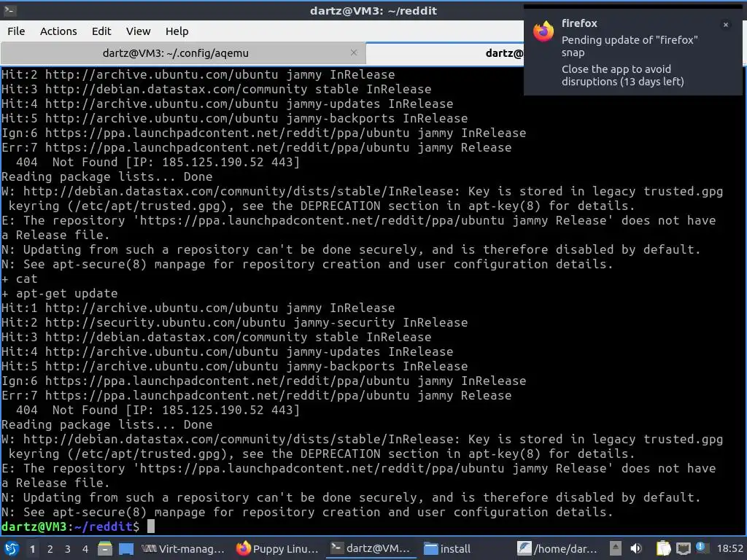The image size is (747, 560).
Task: Switch to the /home/dar... editor taskbar window
Action: pos(558,548)
